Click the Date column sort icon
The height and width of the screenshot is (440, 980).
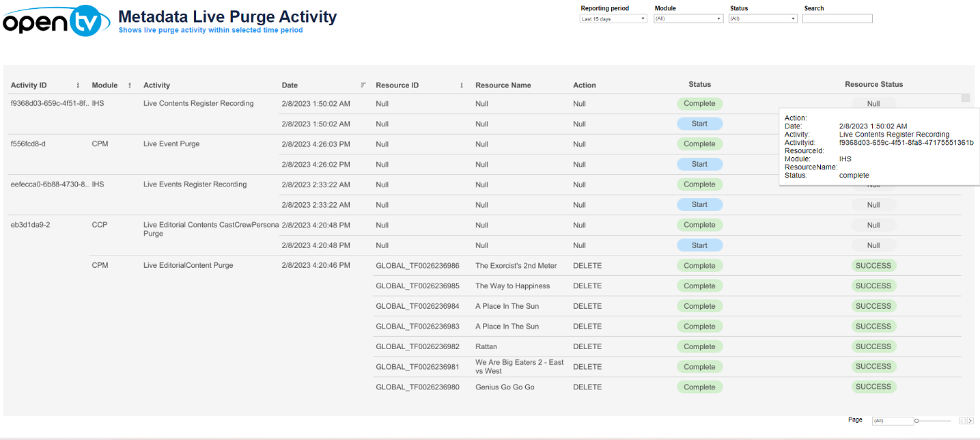tap(363, 85)
